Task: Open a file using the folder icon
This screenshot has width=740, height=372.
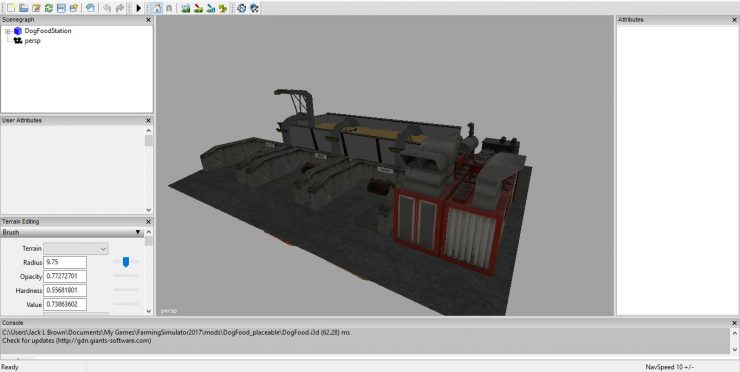Action: [23, 8]
